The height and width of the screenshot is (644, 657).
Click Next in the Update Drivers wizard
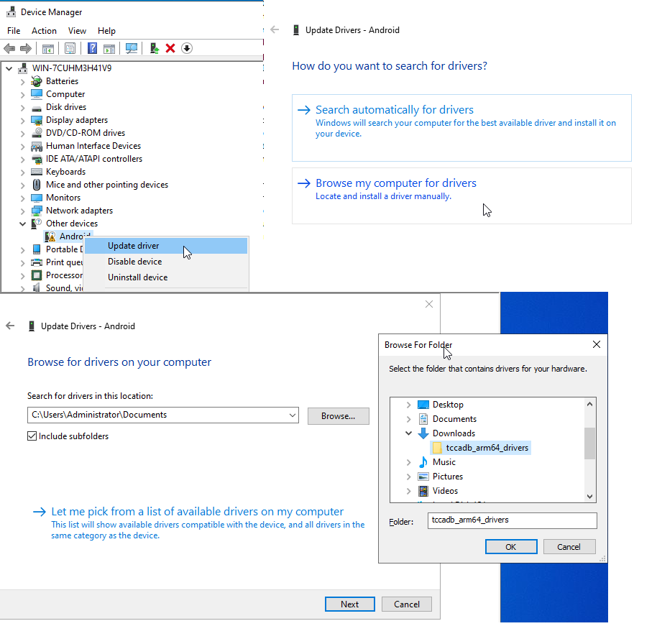pos(350,604)
